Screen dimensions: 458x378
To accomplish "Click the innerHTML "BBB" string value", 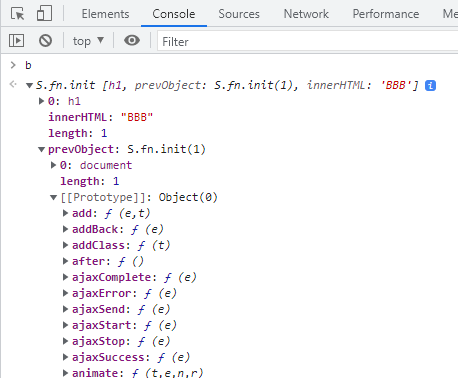I will pyautogui.click(x=137, y=117).
